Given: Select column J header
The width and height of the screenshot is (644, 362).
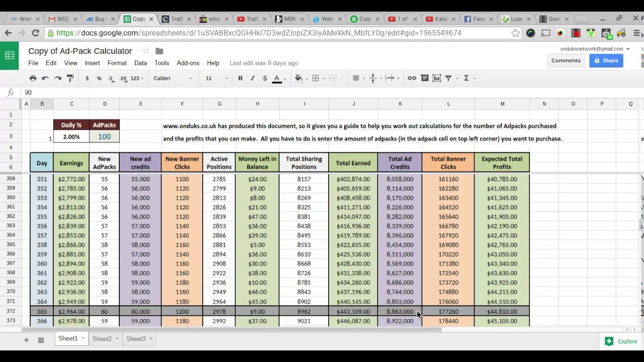Looking at the screenshot, I should tap(354, 104).
